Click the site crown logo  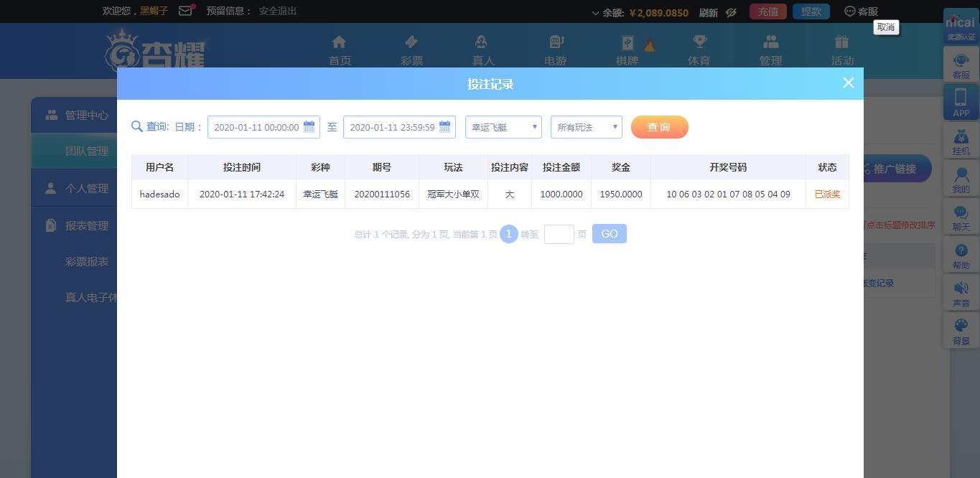[x=155, y=50]
